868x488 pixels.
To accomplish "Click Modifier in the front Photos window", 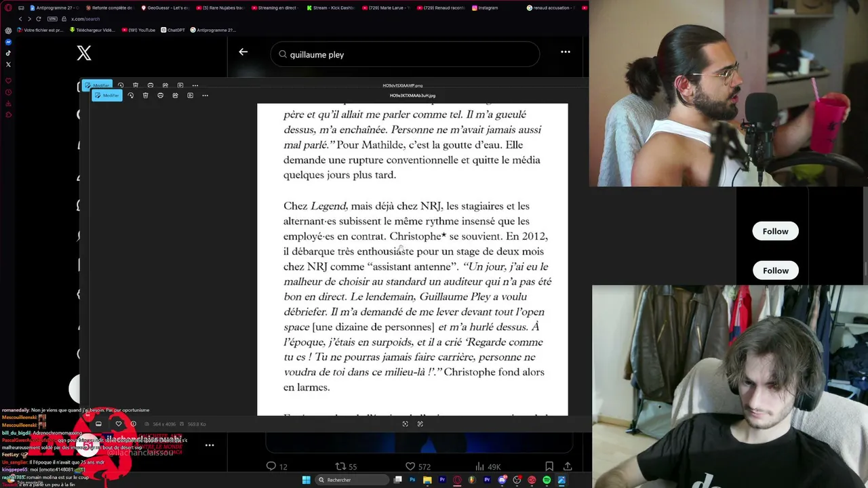I will point(106,96).
